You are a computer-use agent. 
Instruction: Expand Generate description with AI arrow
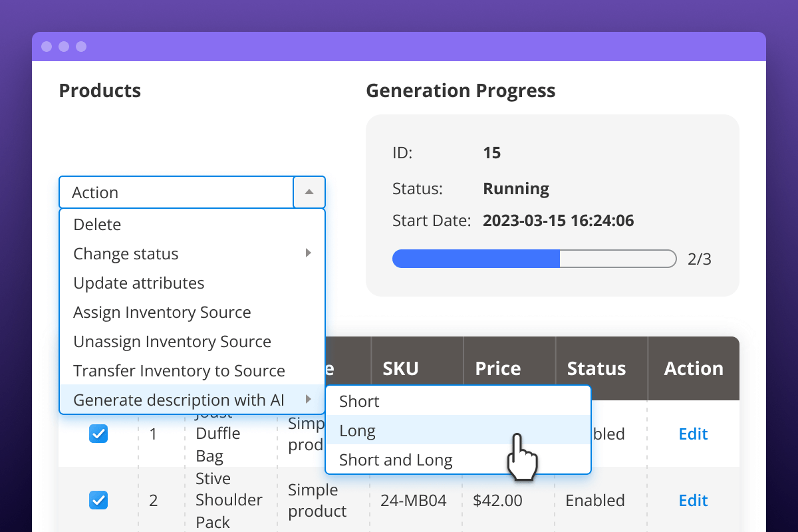point(308,400)
